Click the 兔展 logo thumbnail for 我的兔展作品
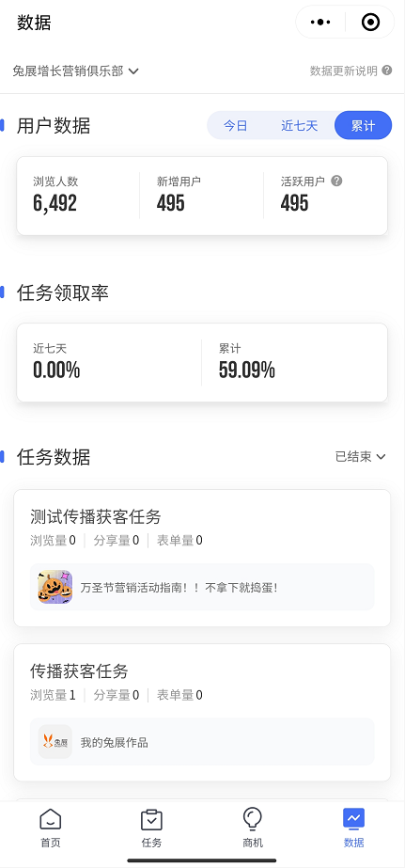 click(55, 742)
